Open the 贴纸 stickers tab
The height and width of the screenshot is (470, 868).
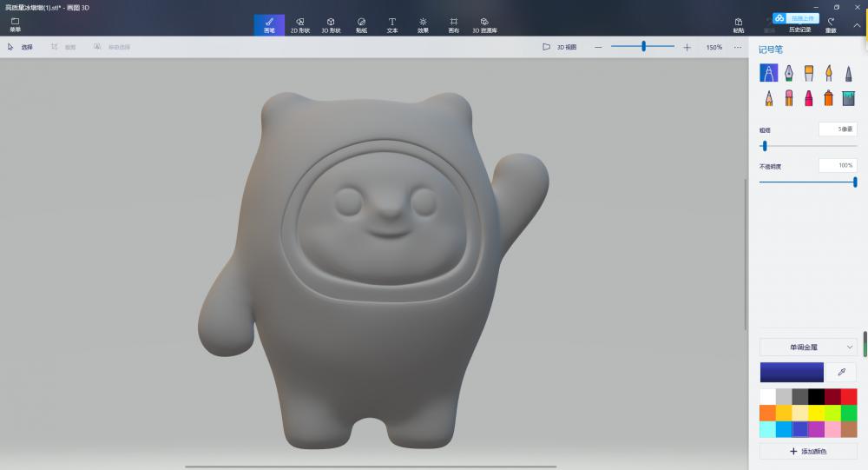(x=361, y=25)
